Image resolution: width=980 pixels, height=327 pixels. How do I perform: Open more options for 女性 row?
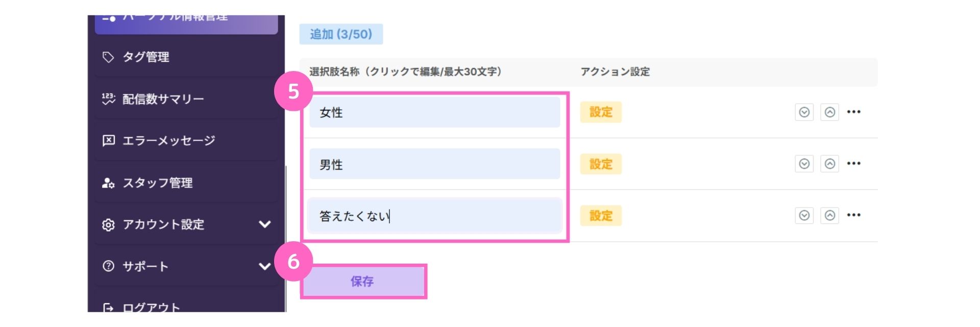pyautogui.click(x=853, y=112)
